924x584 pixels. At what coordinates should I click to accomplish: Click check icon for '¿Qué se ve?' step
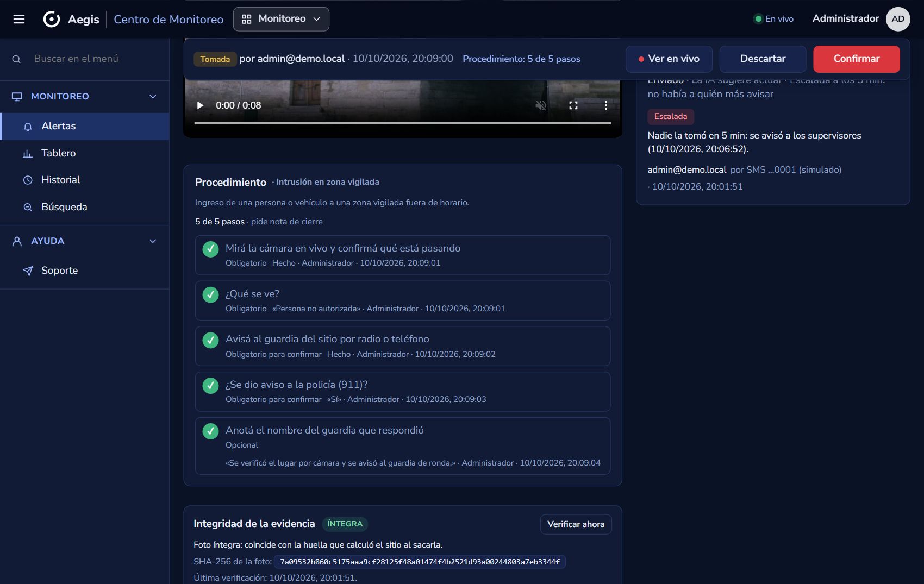[210, 294]
